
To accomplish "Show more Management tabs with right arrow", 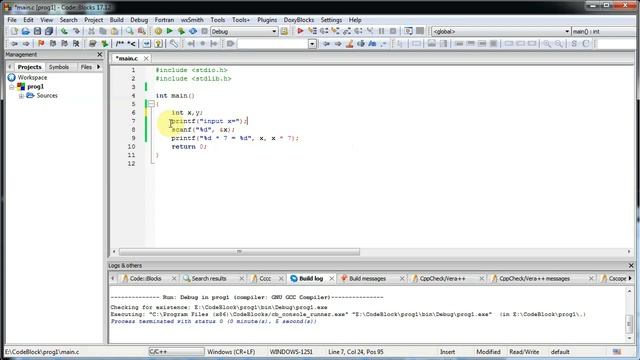I will [x=99, y=67].
